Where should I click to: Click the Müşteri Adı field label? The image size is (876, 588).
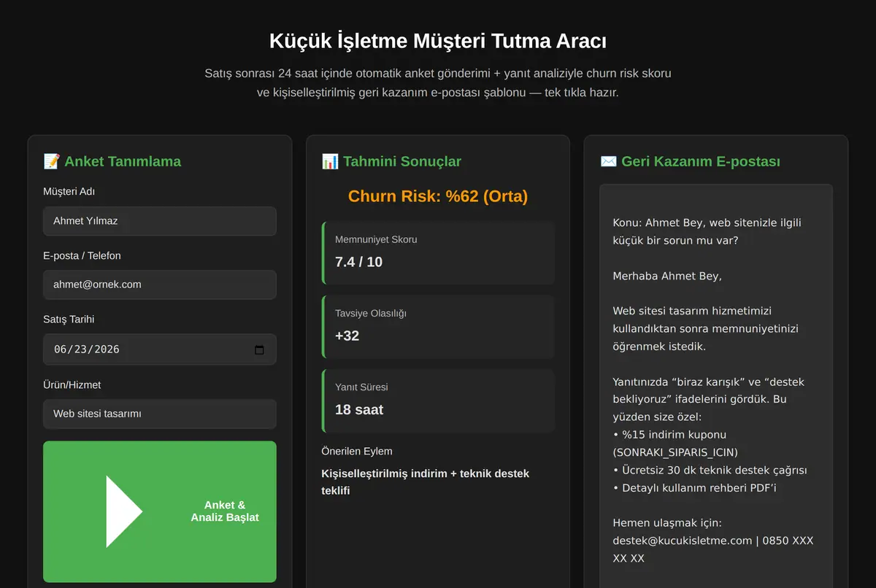coord(69,191)
